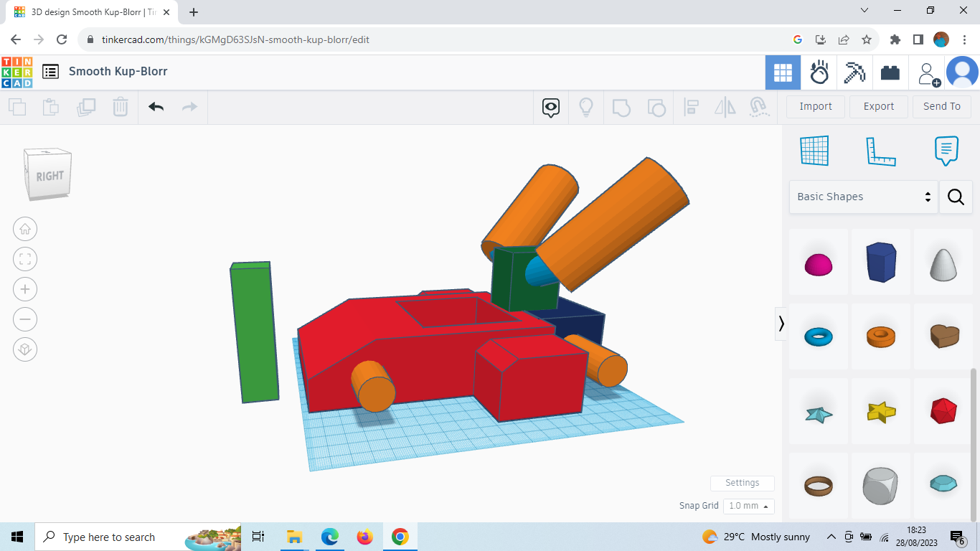This screenshot has width=980, height=551.
Task: Export the current design
Action: click(878, 106)
